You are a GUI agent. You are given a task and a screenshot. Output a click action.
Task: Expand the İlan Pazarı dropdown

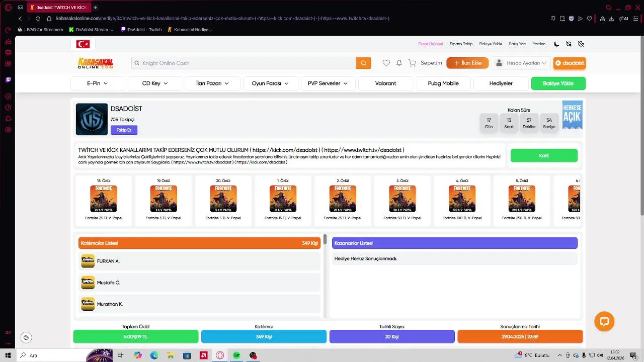pos(212,83)
